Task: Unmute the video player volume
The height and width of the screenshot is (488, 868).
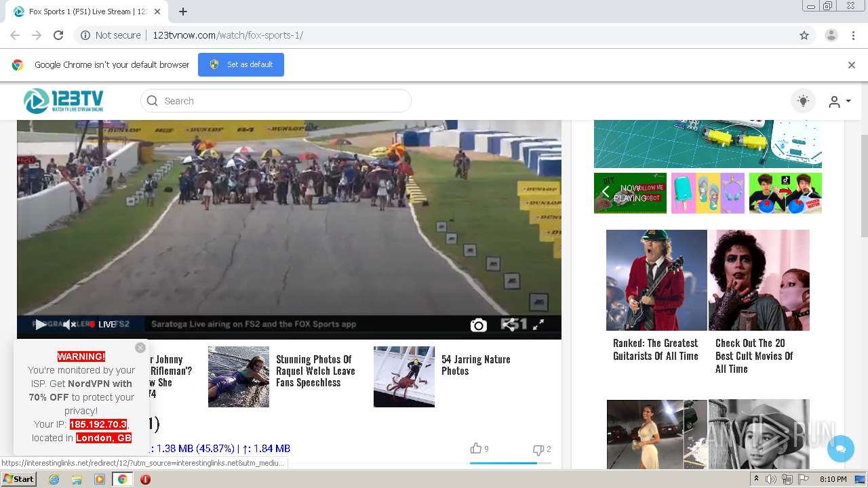Action: click(x=69, y=325)
